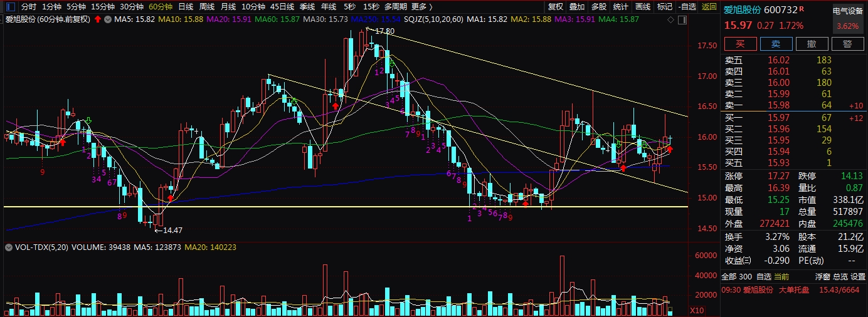Open the 统计 statistics tool

pyautogui.click(x=620, y=6)
